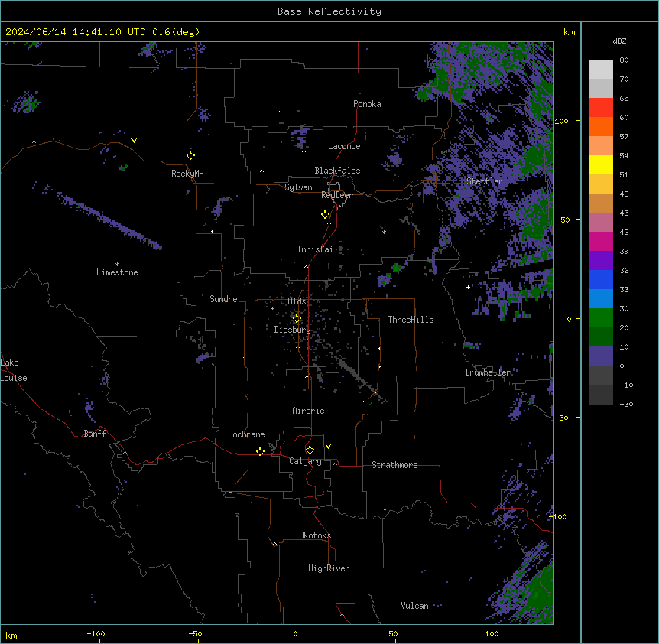Pick the yellow diamond marker under Cochrane
This screenshot has height=644, width=659.
pyautogui.click(x=260, y=451)
